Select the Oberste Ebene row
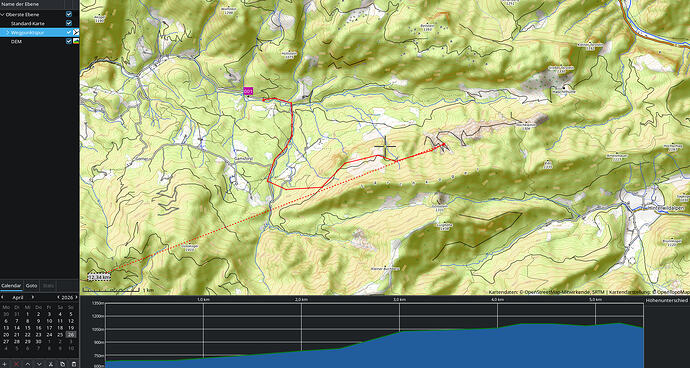Screen dimensions: 690x368 click(40, 14)
